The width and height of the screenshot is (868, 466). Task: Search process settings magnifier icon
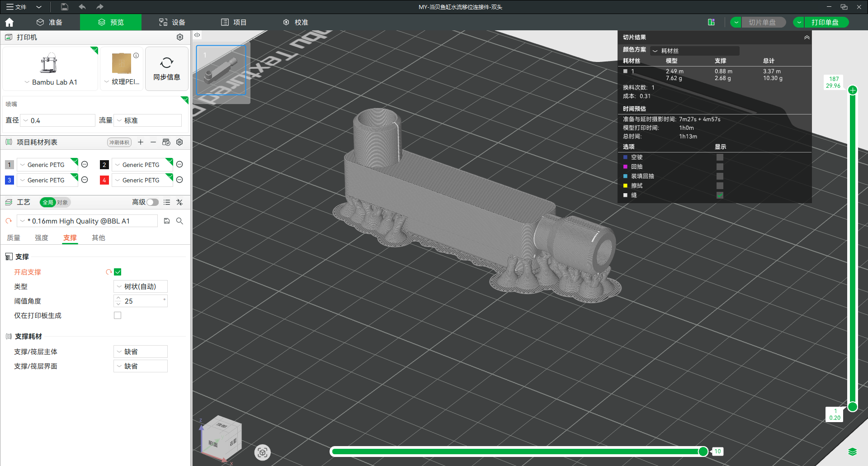pos(179,221)
